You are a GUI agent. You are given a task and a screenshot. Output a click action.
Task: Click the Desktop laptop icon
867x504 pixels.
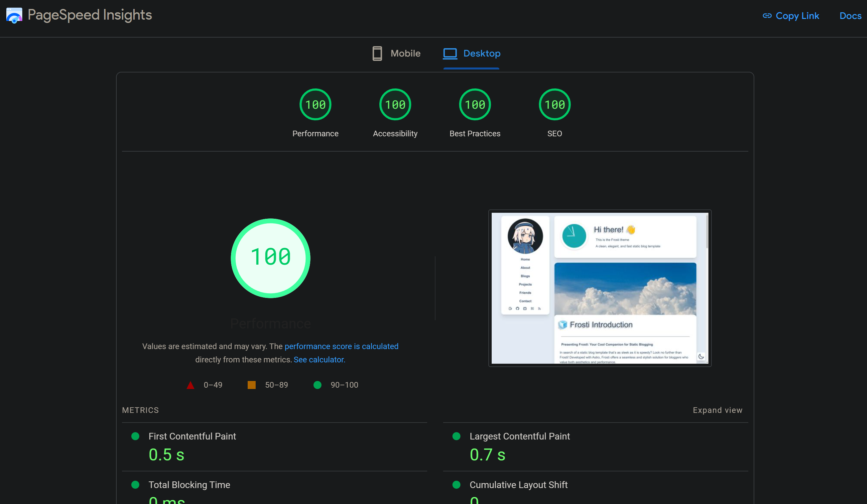450,54
